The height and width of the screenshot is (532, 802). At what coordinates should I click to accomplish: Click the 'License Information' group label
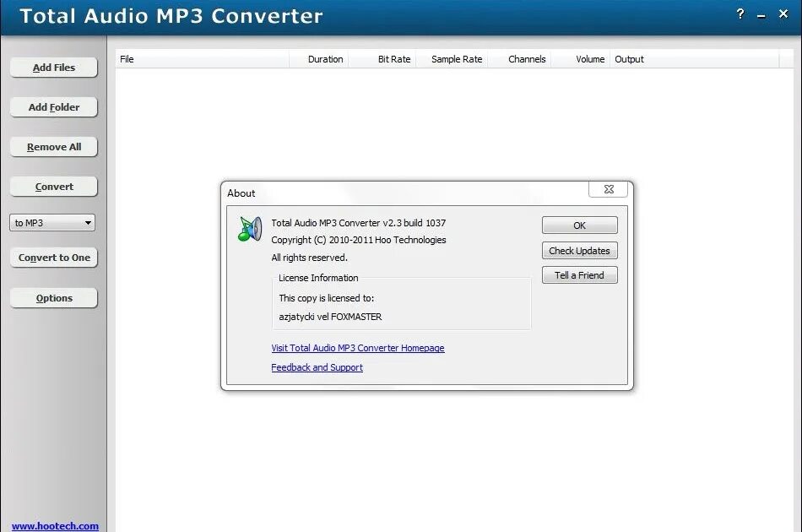[x=318, y=278]
